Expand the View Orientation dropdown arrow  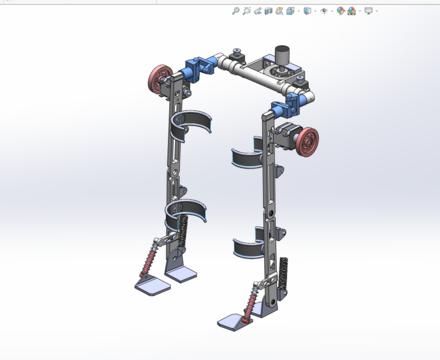coord(298,11)
